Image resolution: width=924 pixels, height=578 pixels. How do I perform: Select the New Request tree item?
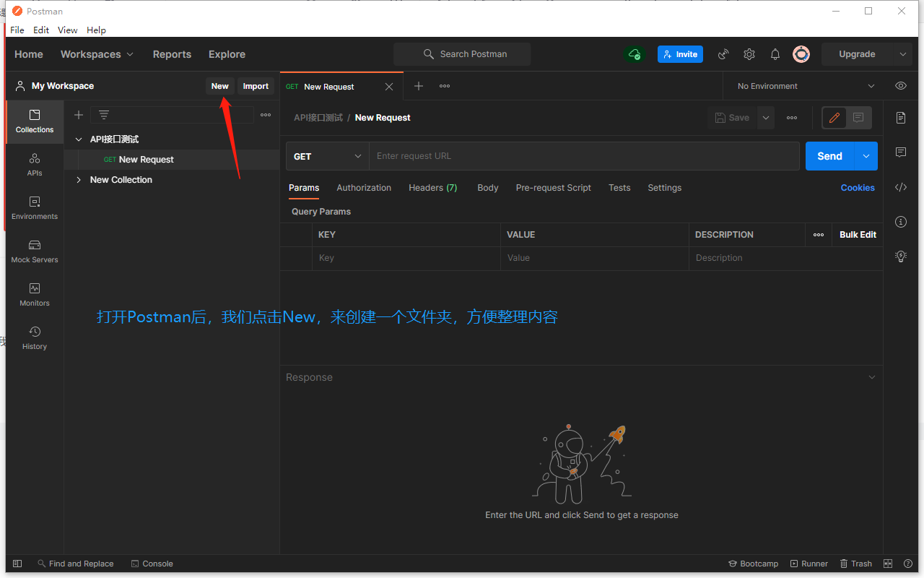[x=172, y=160]
